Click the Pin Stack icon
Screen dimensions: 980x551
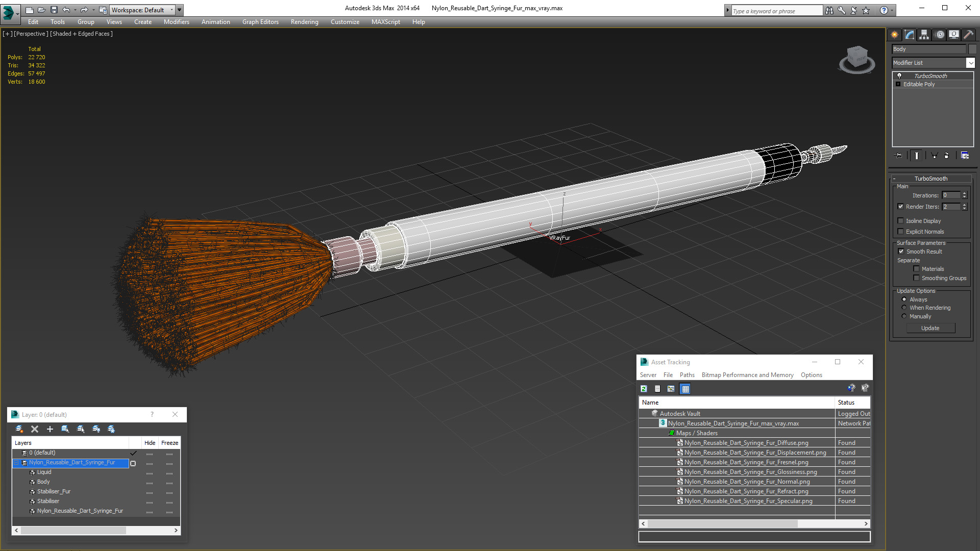(x=899, y=156)
